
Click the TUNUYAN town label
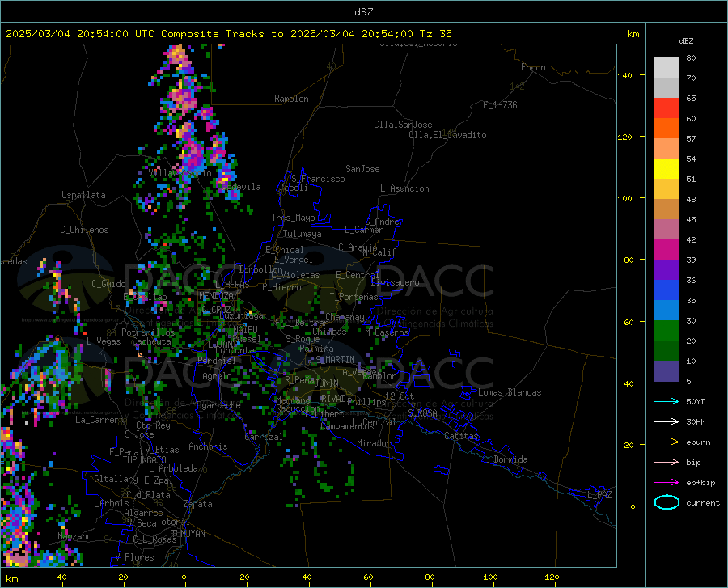coord(188,534)
